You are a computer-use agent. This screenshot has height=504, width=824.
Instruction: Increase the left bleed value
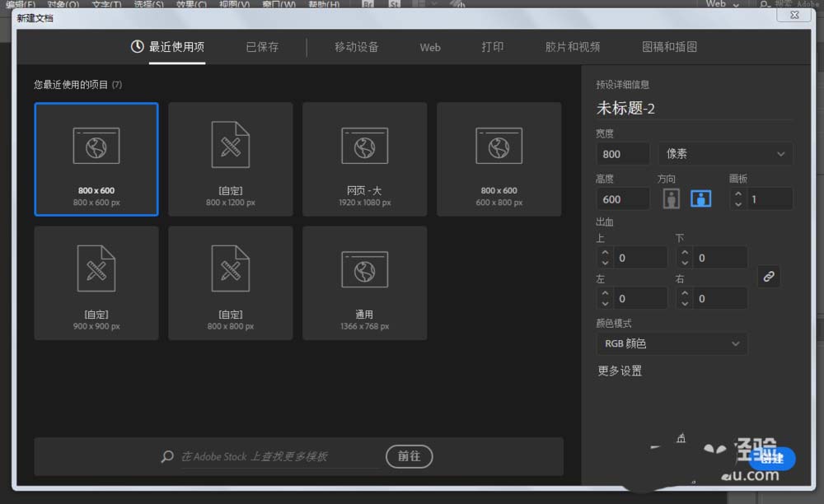coord(605,293)
